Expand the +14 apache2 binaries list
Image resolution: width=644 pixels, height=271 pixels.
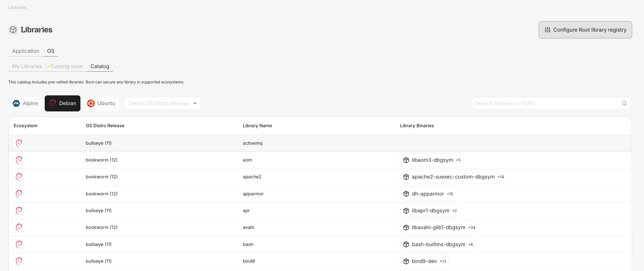pyautogui.click(x=501, y=177)
